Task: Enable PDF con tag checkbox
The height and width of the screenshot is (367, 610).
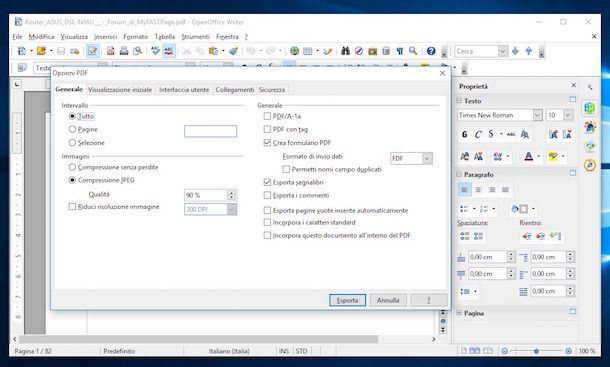Action: [267, 129]
